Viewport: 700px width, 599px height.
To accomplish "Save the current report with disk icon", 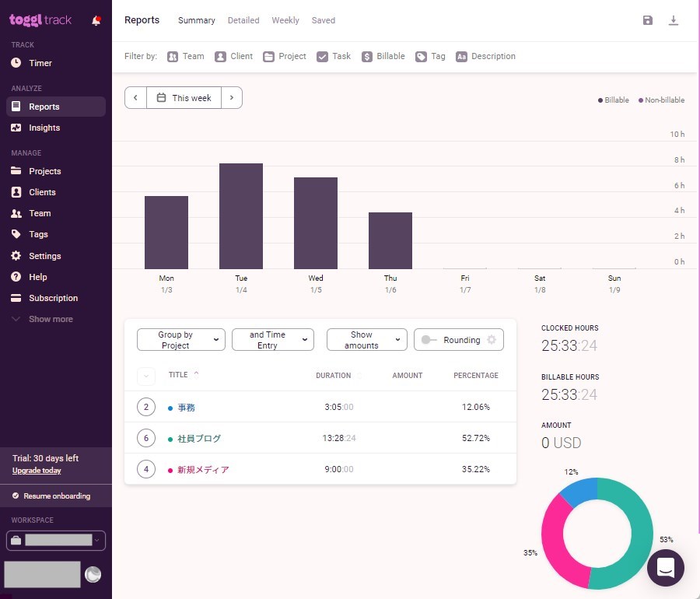I will [x=647, y=20].
